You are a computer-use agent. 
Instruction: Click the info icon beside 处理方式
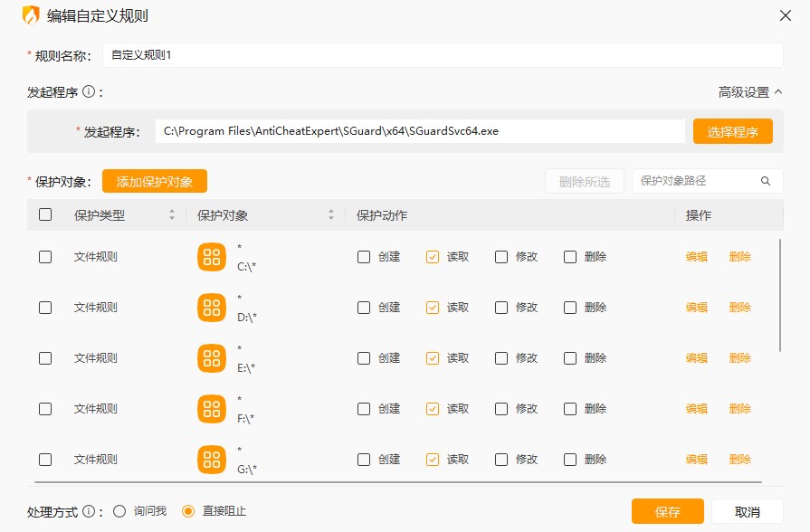89,511
